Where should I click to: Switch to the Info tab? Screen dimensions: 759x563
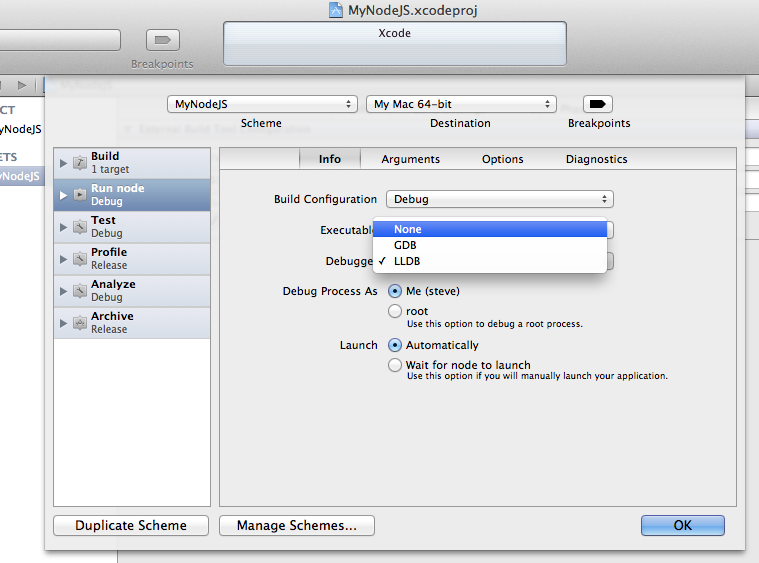click(x=330, y=159)
